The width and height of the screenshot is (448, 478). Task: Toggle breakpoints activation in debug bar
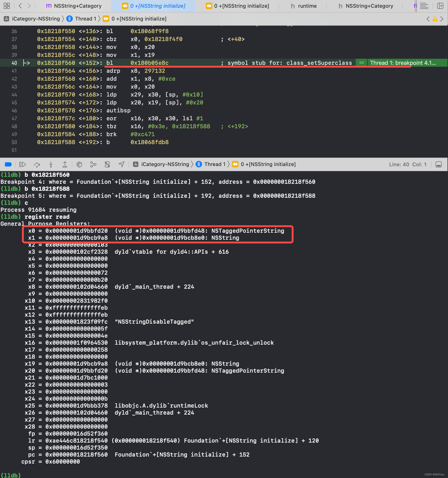(x=8, y=164)
